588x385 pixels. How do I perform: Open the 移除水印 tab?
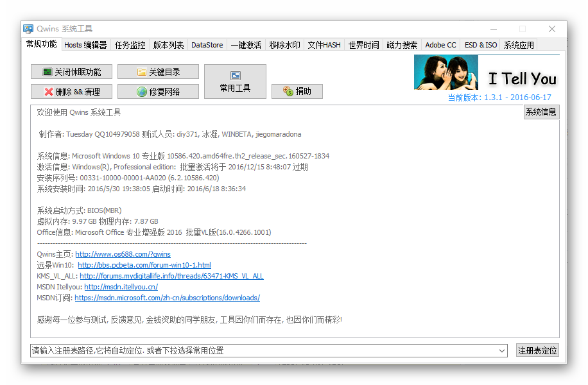[284, 45]
